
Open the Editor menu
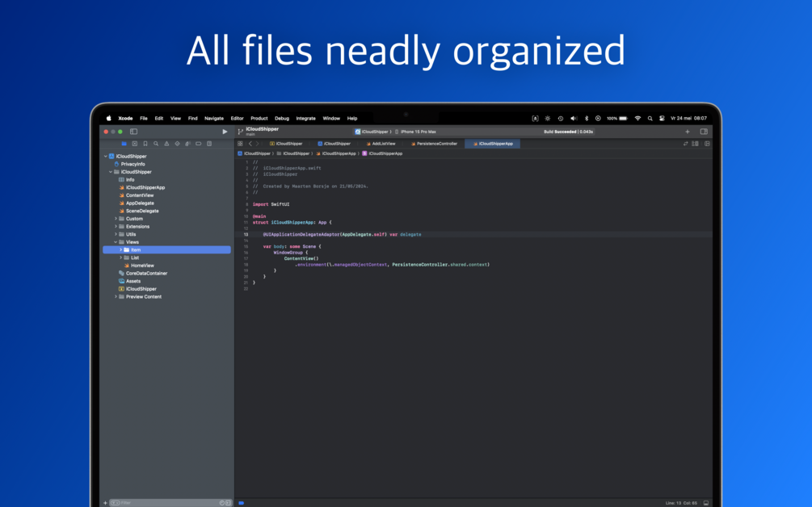238,119
